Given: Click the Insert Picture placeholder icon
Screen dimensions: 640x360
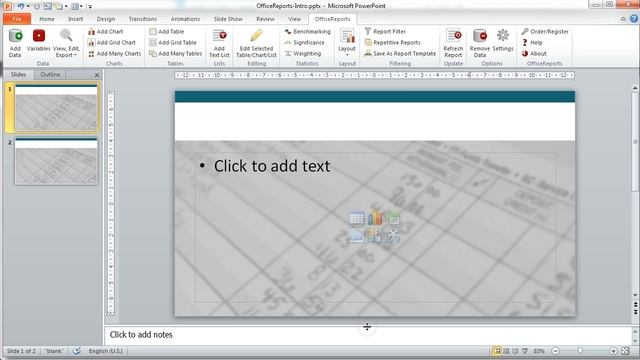Looking at the screenshot, I should point(356,236).
